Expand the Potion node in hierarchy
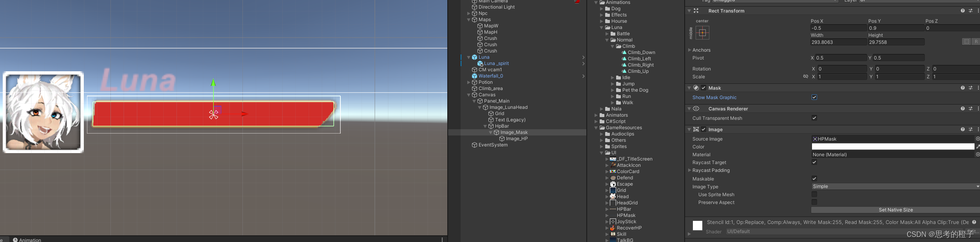Viewport: 980px width, 242px height. pyautogui.click(x=468, y=82)
